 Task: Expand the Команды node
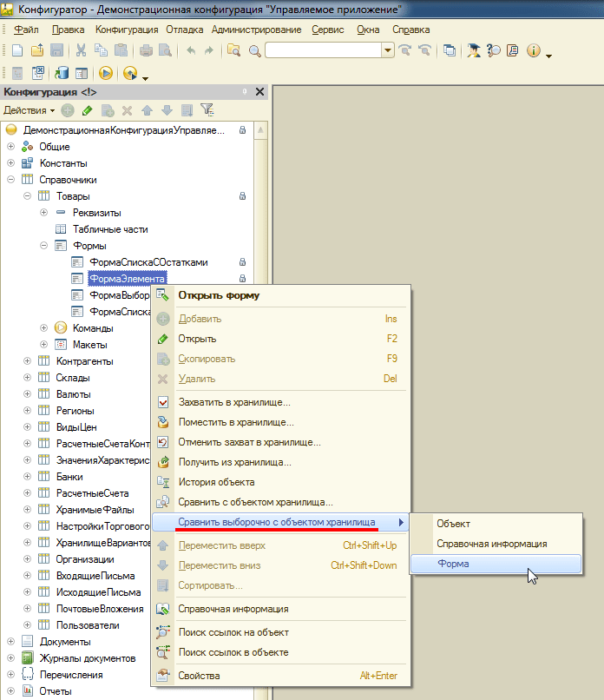pos(43,328)
